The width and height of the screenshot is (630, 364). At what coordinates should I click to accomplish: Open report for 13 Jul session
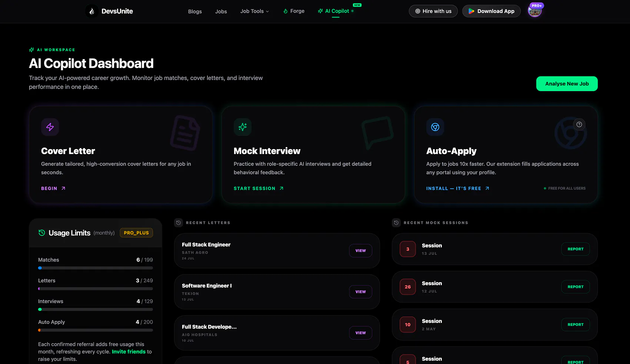[x=576, y=249]
